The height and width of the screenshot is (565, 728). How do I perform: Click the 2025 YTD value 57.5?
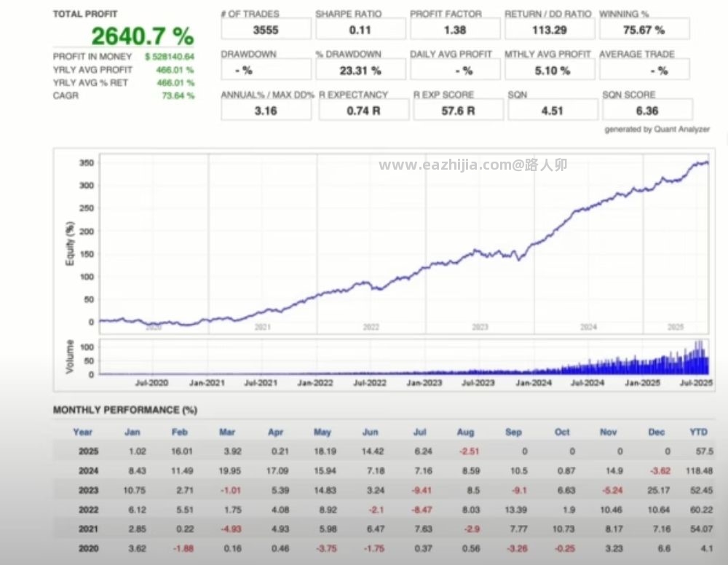click(704, 451)
